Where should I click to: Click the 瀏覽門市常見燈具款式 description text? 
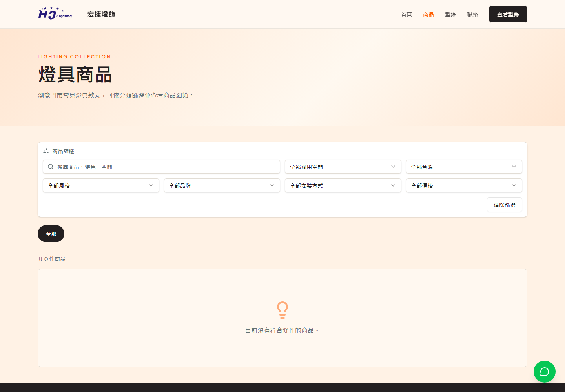pyautogui.click(x=116, y=95)
